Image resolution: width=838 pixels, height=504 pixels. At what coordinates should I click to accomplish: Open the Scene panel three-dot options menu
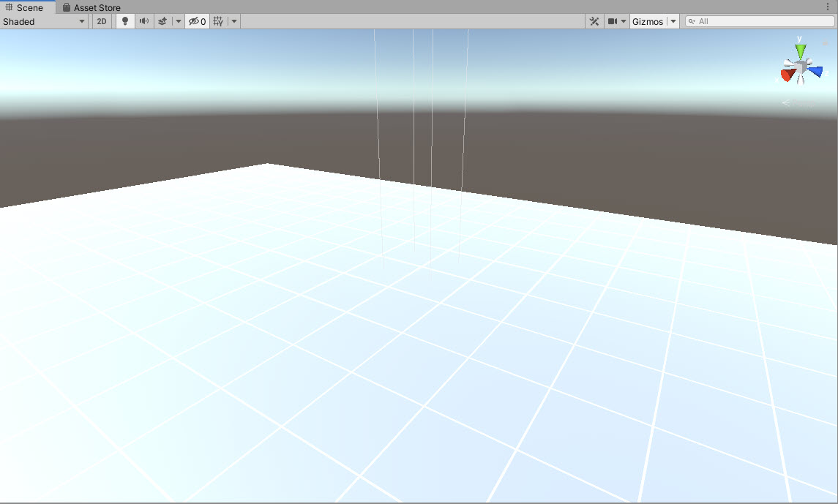point(827,7)
